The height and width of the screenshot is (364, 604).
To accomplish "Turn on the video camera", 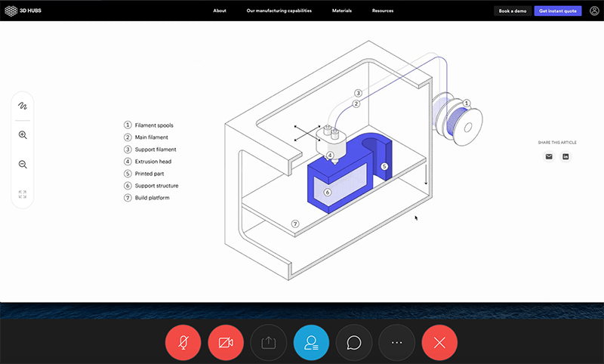I will coord(226,342).
